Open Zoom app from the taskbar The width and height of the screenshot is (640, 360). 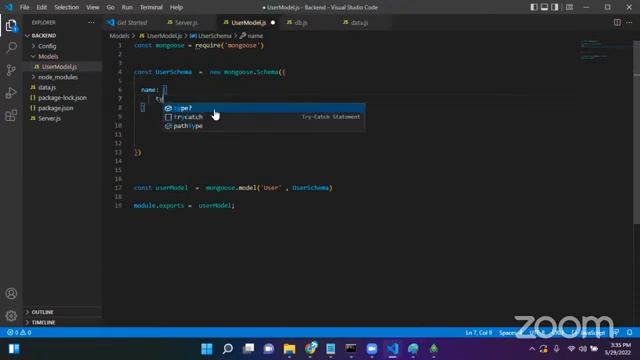click(x=372, y=349)
